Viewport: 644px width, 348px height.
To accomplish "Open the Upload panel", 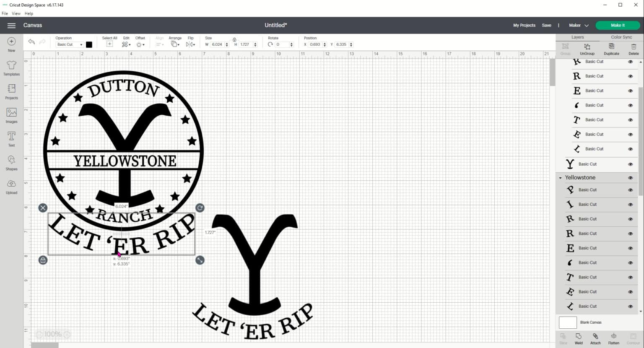I will pos(11,186).
